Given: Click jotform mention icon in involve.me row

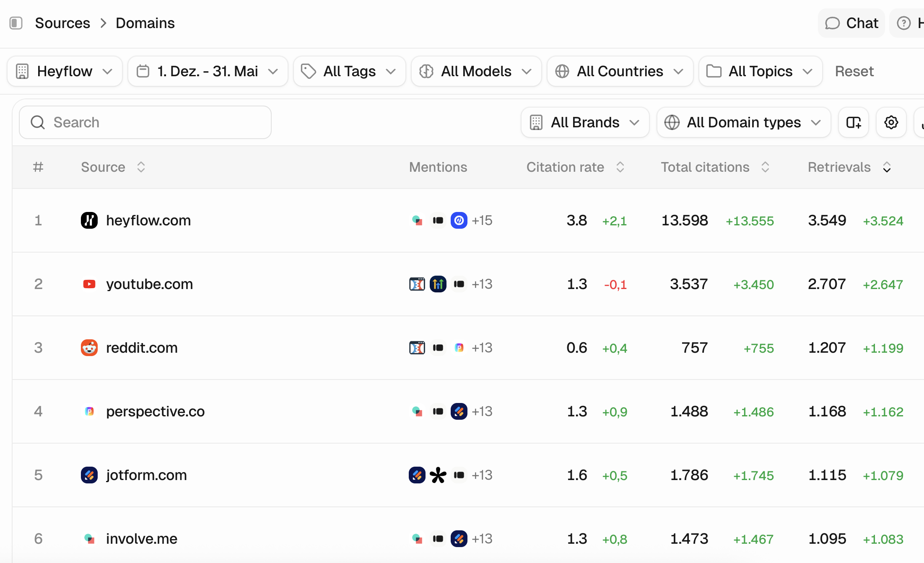Looking at the screenshot, I should click(459, 539).
